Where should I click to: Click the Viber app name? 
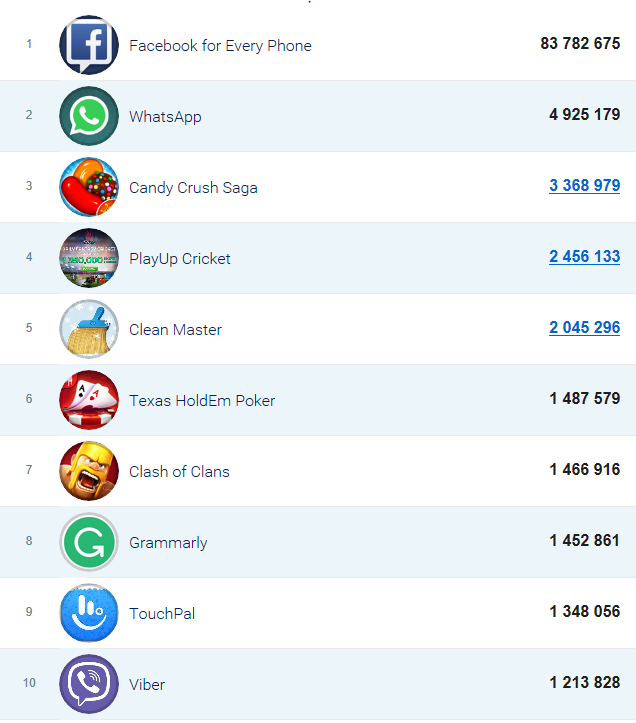pos(147,685)
